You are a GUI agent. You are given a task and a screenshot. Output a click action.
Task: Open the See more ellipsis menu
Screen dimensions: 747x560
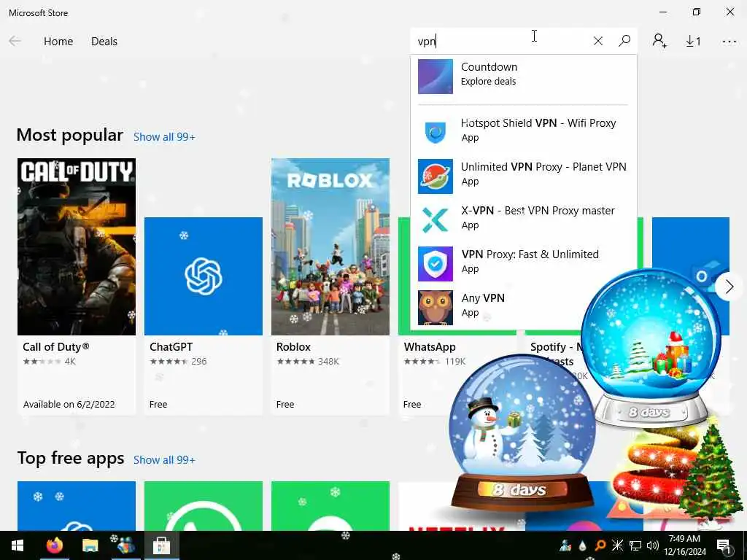point(729,42)
